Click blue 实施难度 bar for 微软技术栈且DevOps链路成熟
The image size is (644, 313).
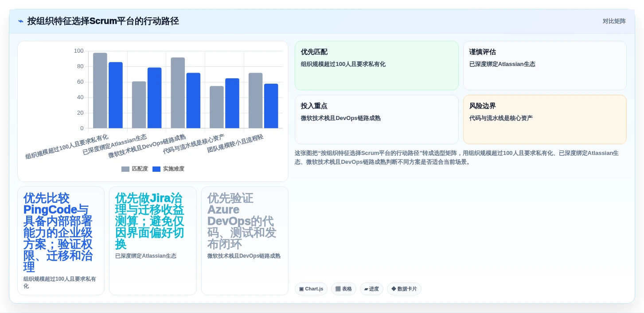pos(193,100)
